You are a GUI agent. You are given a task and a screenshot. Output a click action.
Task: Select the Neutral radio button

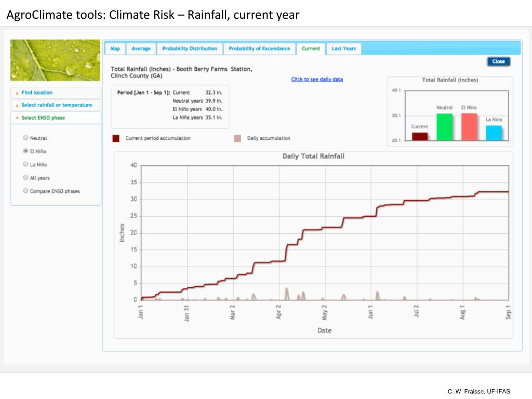[25, 137]
